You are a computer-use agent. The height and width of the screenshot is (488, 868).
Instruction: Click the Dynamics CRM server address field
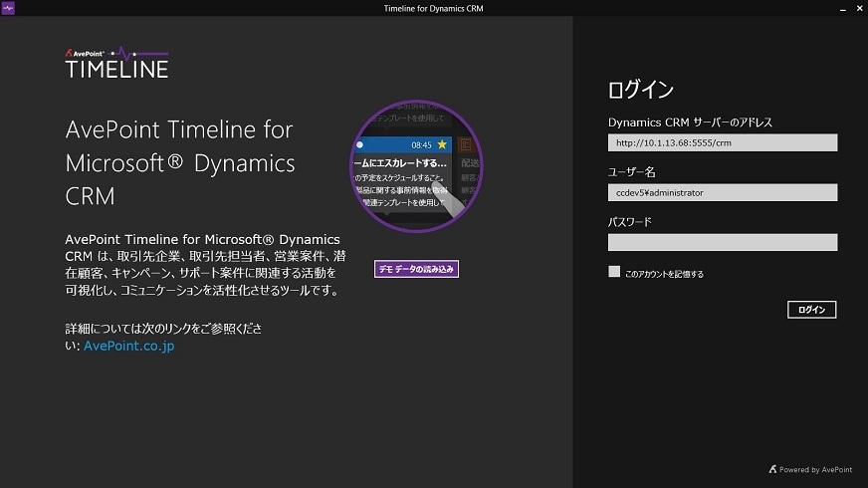[x=723, y=142]
